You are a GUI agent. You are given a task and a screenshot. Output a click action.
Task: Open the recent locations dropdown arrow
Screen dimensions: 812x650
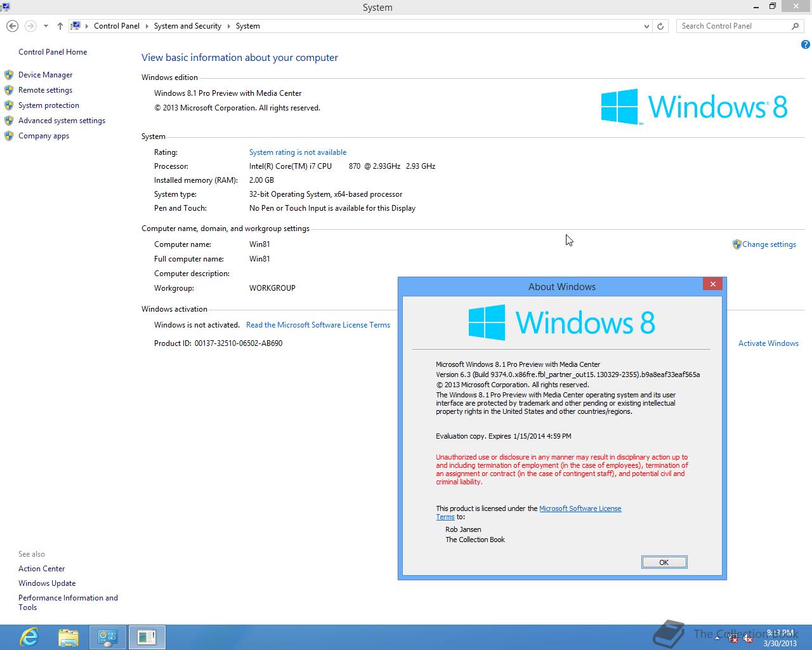pos(46,26)
